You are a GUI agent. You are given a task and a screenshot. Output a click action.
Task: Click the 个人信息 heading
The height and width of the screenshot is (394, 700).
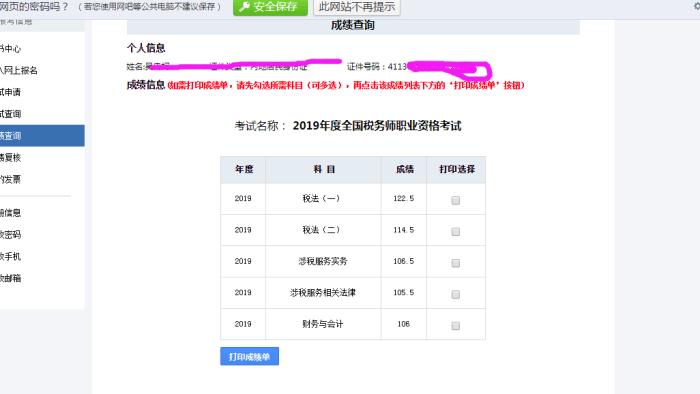[x=146, y=48]
